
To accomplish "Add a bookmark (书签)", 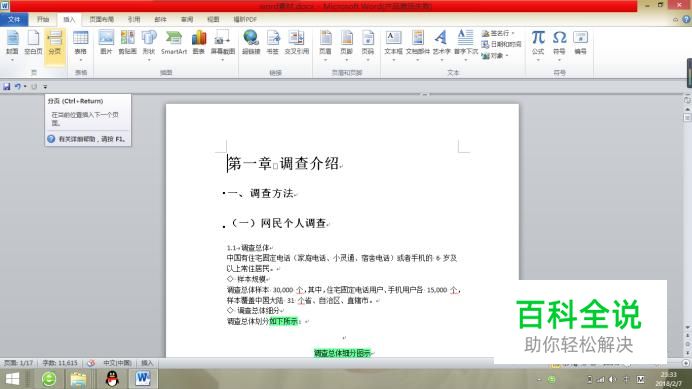I will click(x=273, y=43).
